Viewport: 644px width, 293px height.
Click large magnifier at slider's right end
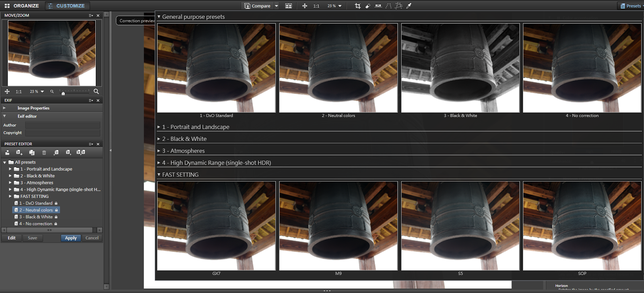[x=96, y=91]
